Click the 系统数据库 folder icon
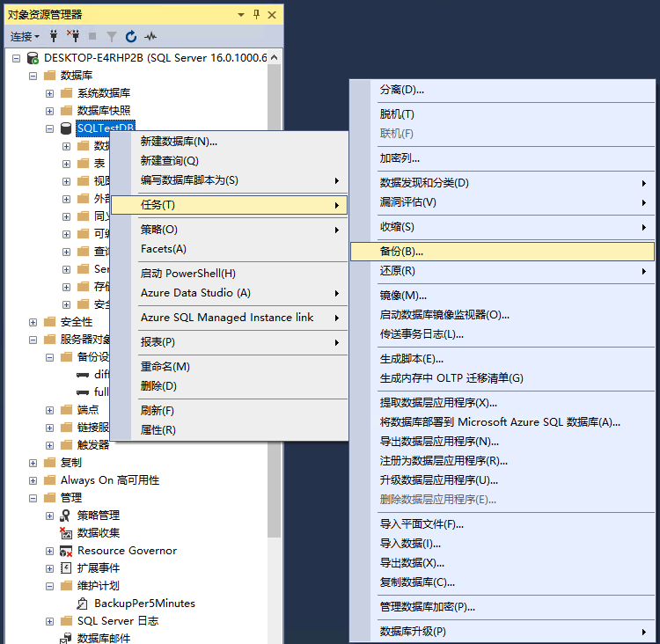 (x=67, y=92)
